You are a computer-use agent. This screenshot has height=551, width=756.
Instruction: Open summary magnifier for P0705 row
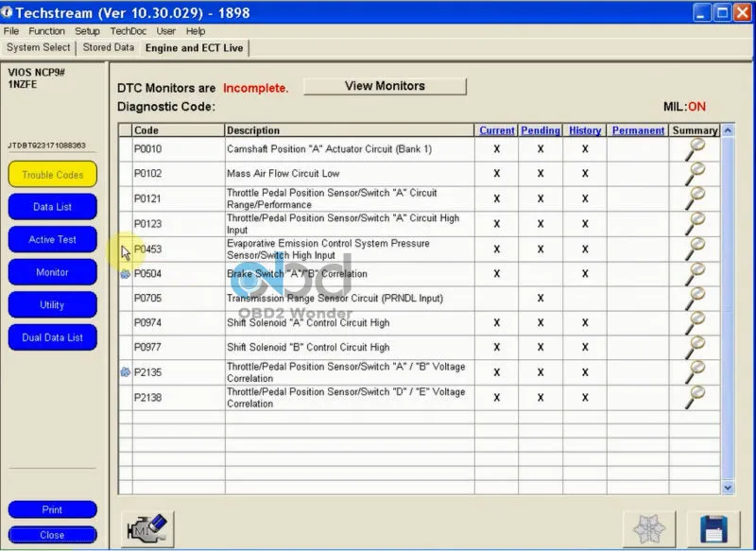point(695,299)
